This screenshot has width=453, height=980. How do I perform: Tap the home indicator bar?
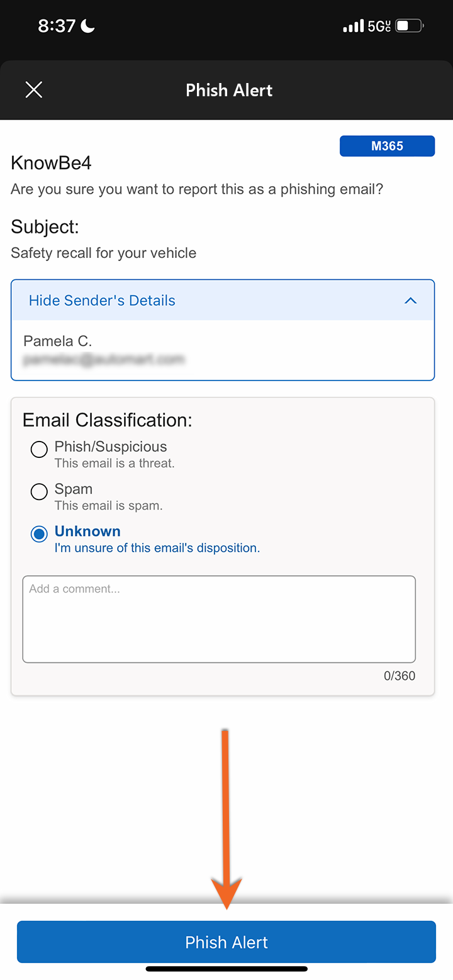click(x=226, y=969)
